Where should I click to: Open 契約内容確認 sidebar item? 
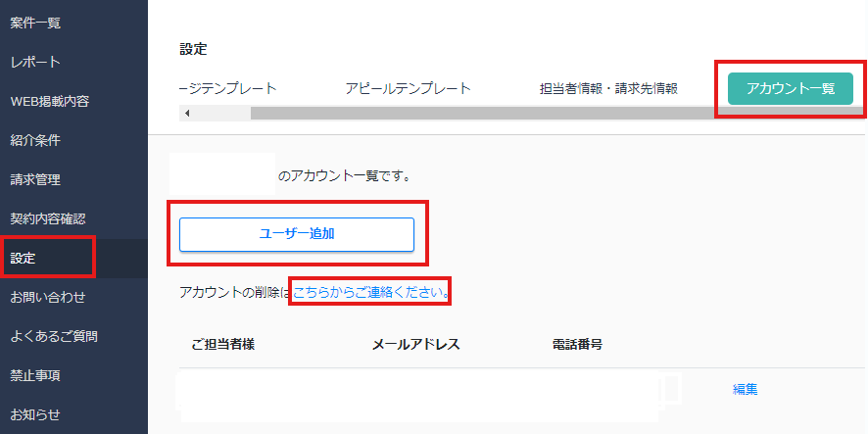[48, 218]
